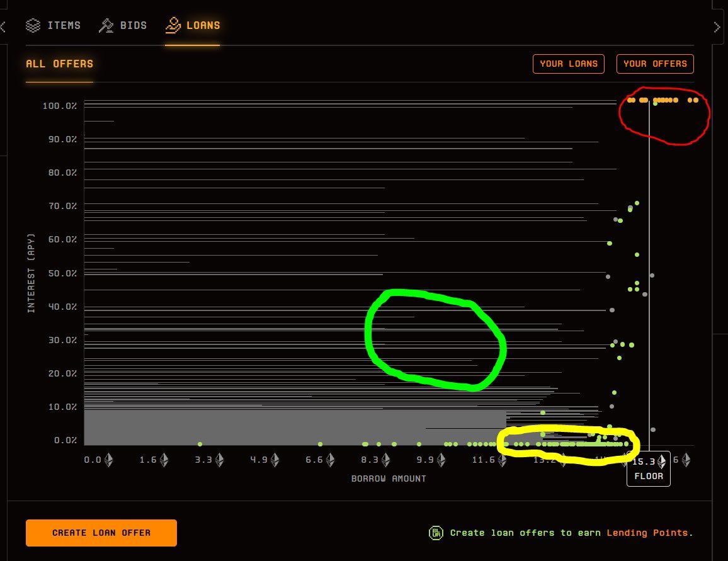Click the ETH icon beside 11.6
Screen dimensions: 728x561
[502, 460]
